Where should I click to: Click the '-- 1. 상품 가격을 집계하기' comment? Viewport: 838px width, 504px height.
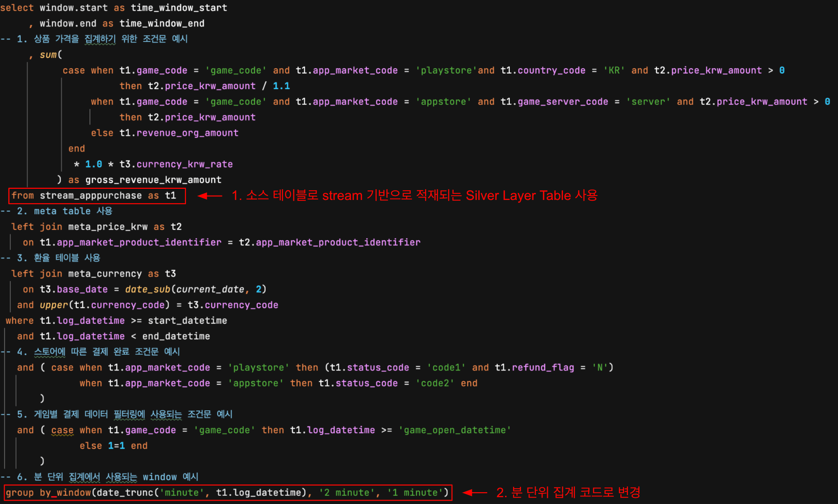[94, 39]
